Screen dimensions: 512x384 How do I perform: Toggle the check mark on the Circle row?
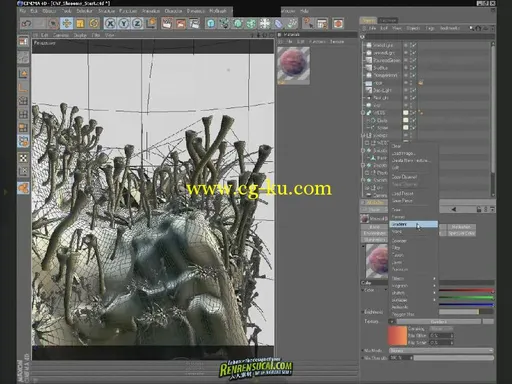(x=413, y=120)
